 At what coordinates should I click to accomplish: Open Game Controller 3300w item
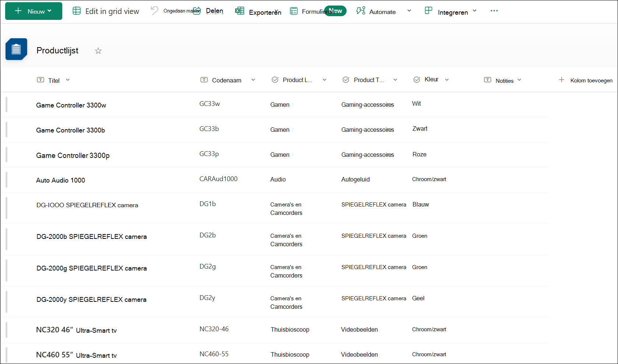click(71, 105)
